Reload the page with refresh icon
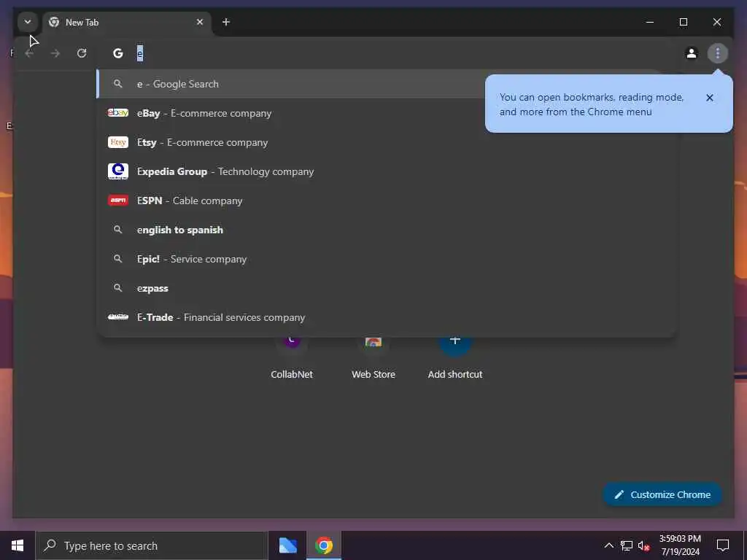 point(82,53)
